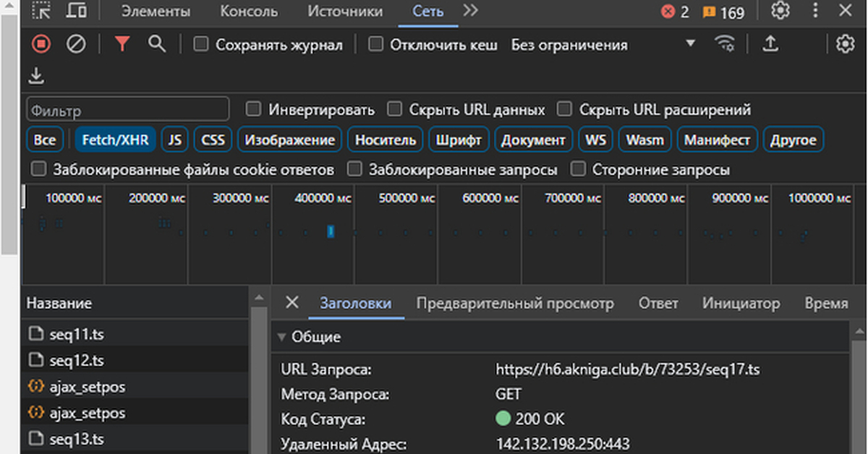Export HAR file with the upload icon
This screenshot has height=454, width=868.
(x=769, y=44)
